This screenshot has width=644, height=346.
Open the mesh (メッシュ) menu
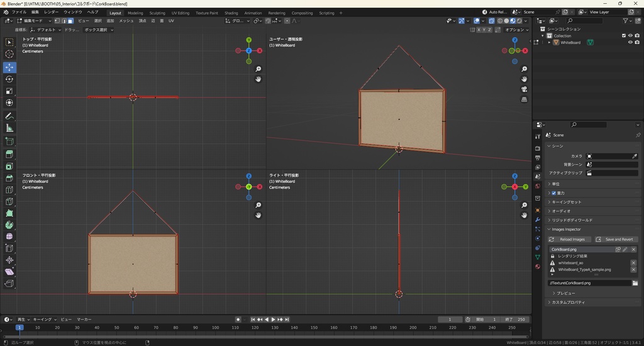pos(126,21)
